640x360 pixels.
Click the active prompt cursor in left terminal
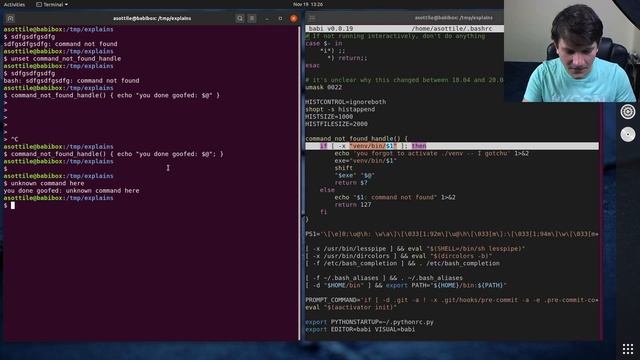click(x=13, y=205)
